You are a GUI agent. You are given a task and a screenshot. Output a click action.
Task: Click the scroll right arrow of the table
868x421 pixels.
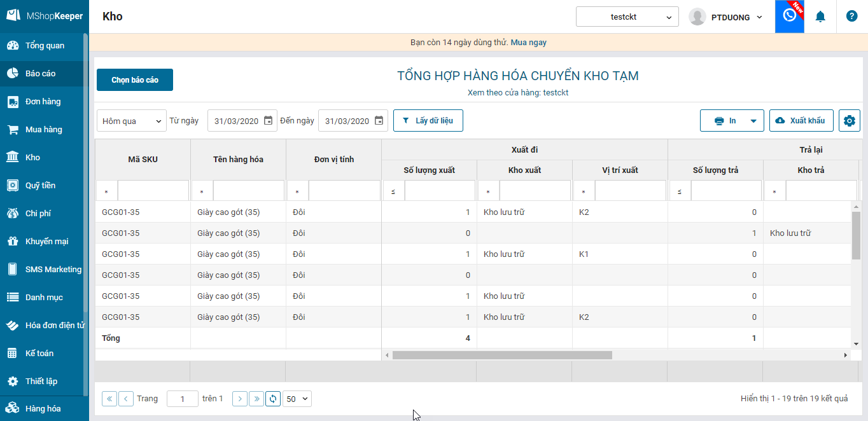click(846, 355)
